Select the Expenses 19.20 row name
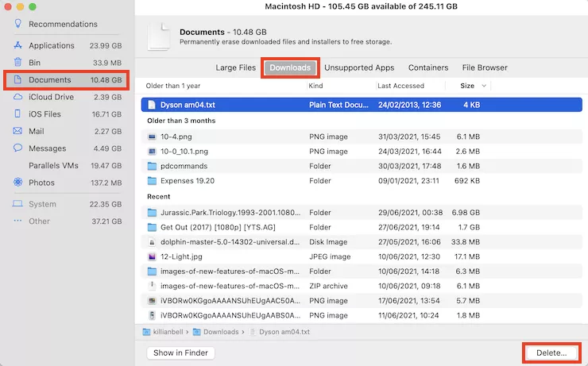588x366 pixels. 188,181
